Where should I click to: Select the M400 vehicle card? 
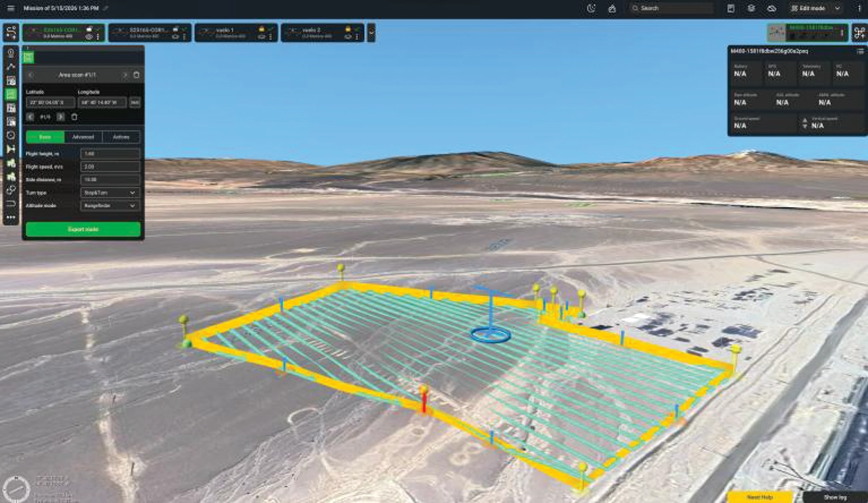(x=807, y=33)
